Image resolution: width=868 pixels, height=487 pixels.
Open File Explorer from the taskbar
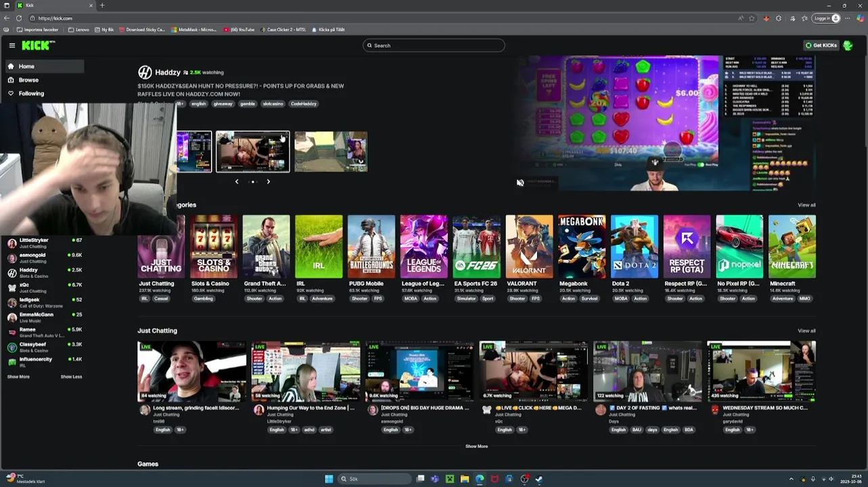[465, 479]
